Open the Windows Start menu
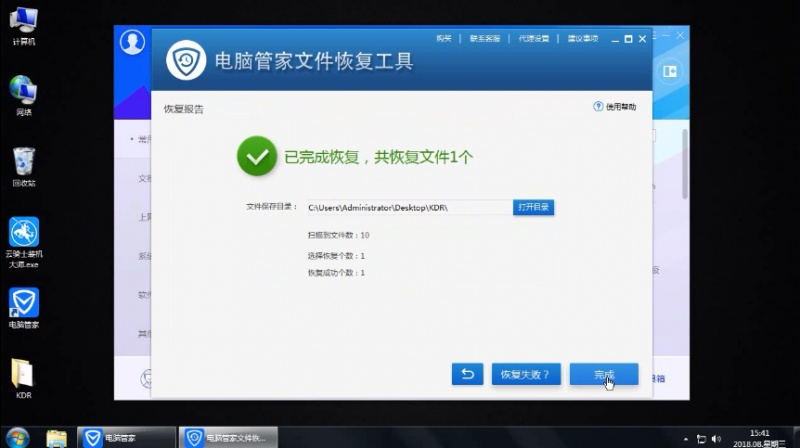This screenshot has width=800, height=448. tap(18, 438)
